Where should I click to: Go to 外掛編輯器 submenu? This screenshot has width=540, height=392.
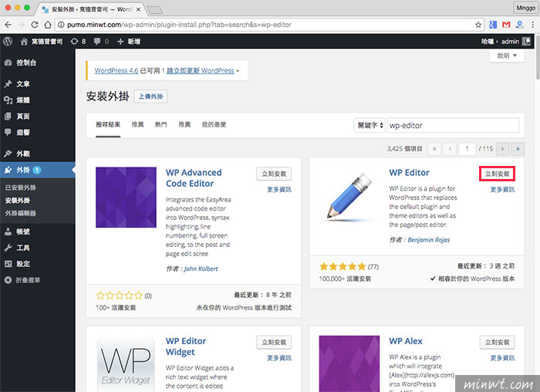coord(21,213)
